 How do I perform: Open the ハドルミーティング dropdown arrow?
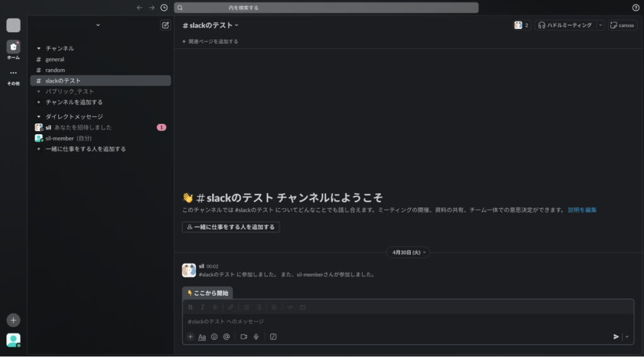(x=600, y=25)
